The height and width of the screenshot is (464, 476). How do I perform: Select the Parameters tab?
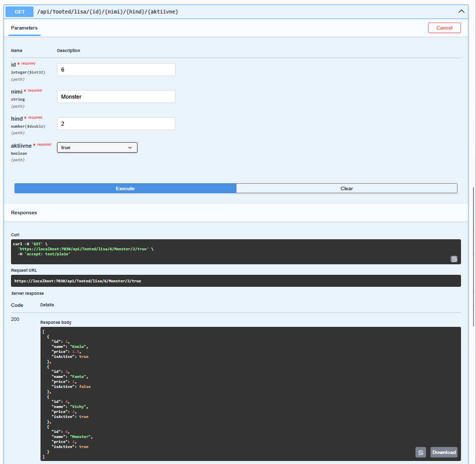pos(24,28)
